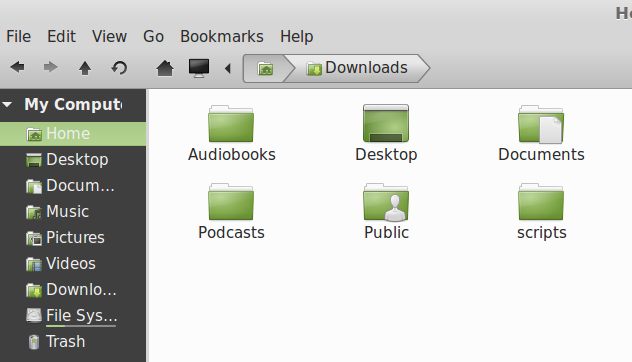Viewport: 632px width, 362px height.
Task: Select the Public folder icon
Action: (386, 202)
